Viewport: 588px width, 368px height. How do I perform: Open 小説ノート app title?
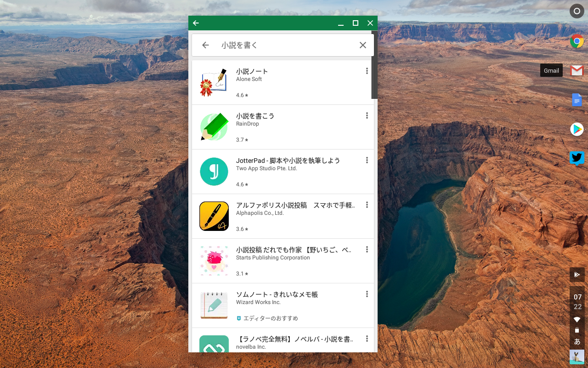(252, 71)
